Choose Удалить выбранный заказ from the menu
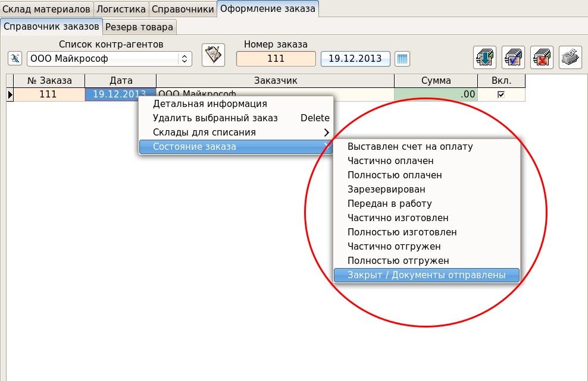Viewport: 588px width, 381px height. point(236,118)
